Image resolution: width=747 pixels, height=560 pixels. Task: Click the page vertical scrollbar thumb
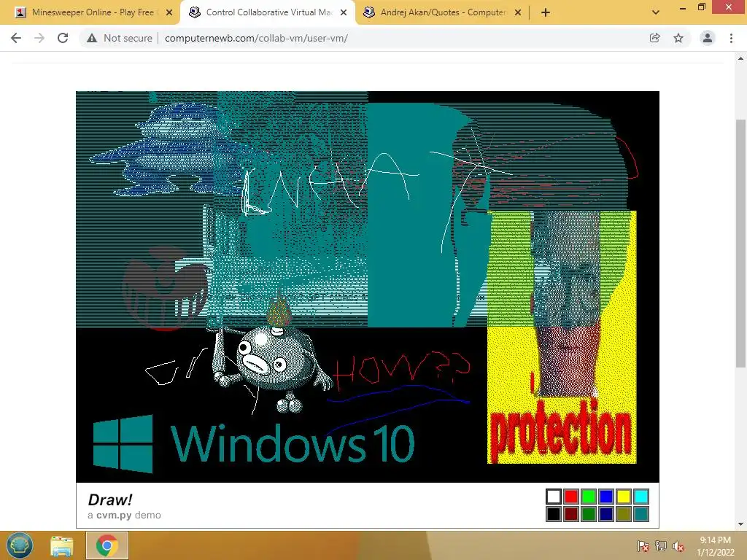[740, 243]
